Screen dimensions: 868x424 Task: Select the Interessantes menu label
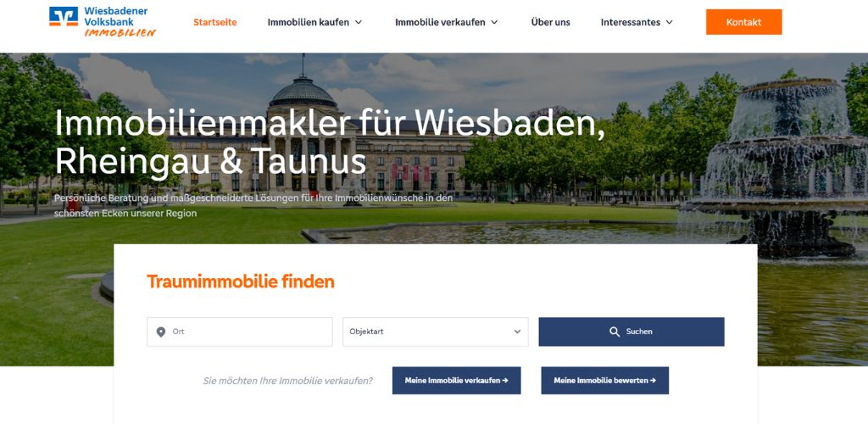[x=631, y=23]
